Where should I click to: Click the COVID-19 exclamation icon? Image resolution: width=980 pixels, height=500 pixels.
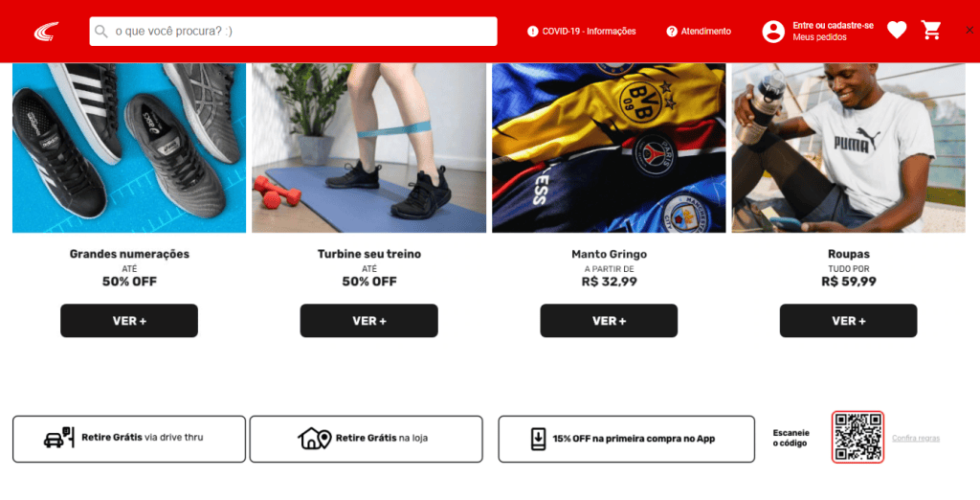click(x=532, y=32)
